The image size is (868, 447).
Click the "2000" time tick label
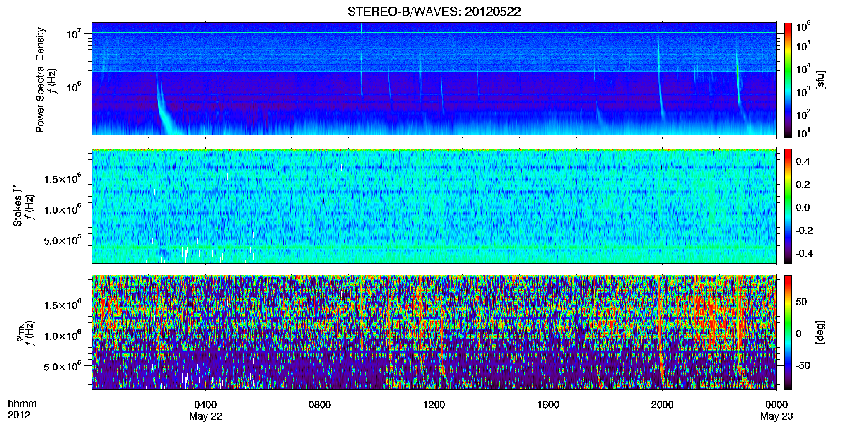[662, 404]
